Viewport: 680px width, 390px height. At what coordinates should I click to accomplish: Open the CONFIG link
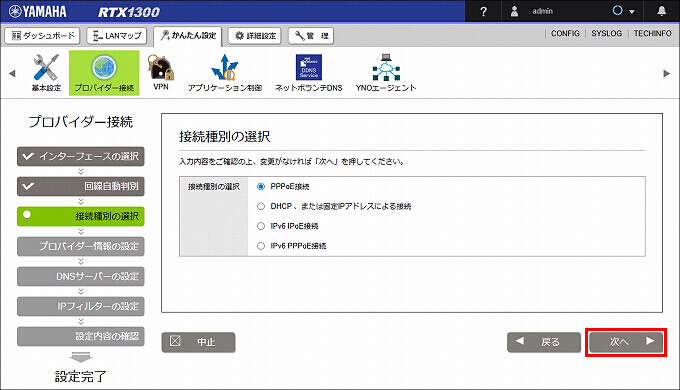pos(565,33)
